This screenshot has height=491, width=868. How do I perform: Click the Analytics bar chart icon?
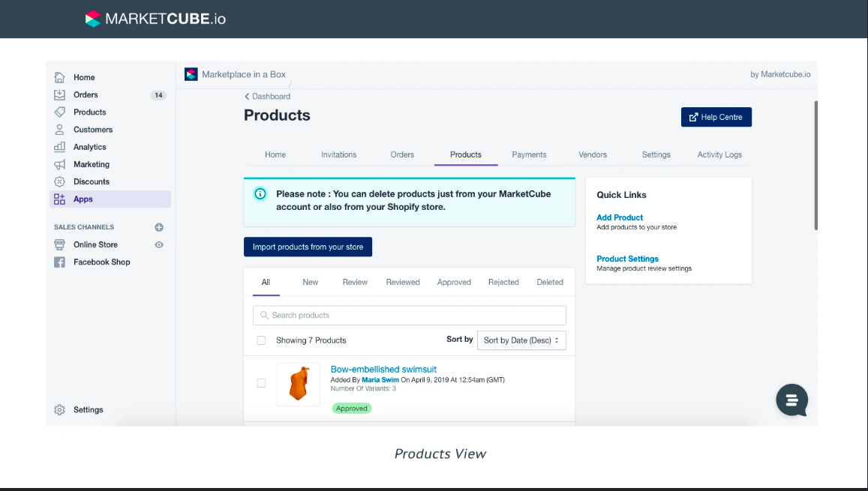(59, 146)
